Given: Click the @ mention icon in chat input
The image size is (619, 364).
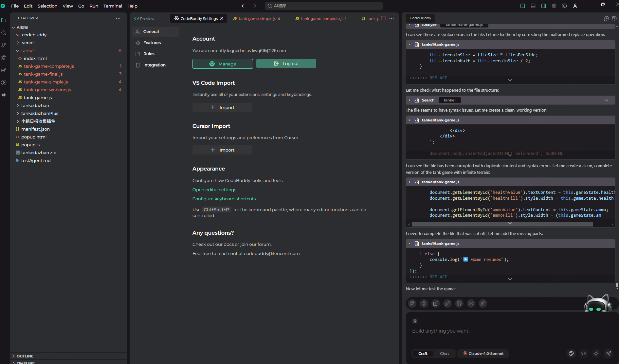Looking at the screenshot, I should click(415, 321).
